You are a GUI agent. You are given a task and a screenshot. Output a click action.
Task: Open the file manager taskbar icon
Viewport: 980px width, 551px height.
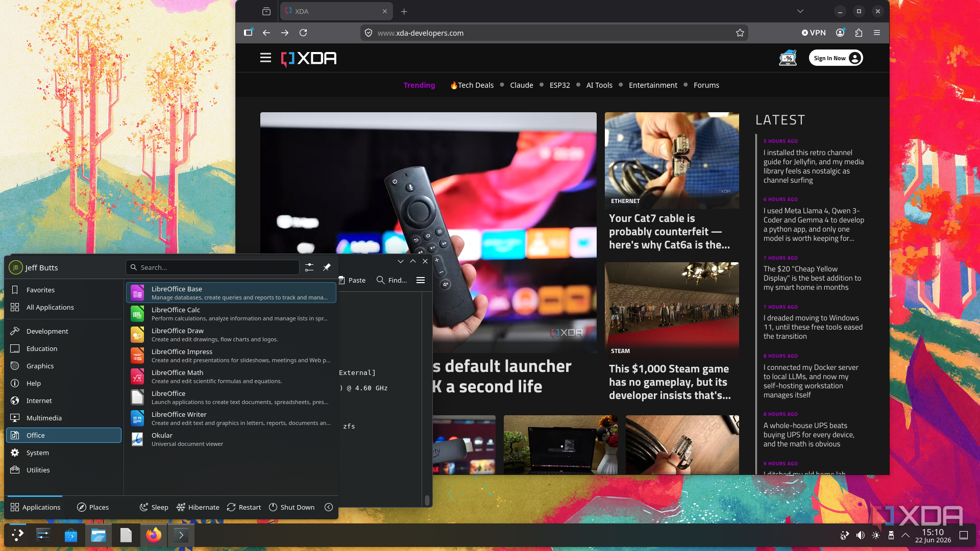pyautogui.click(x=98, y=535)
